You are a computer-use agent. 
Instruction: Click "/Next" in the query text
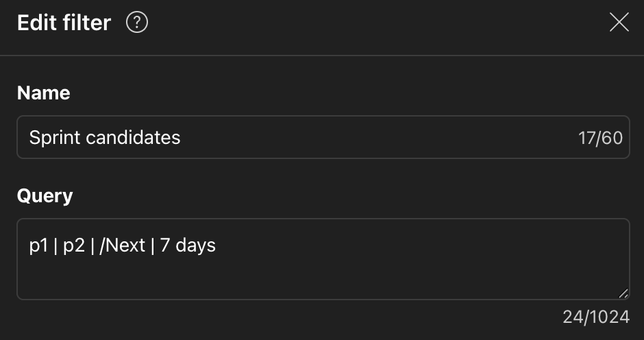point(122,245)
